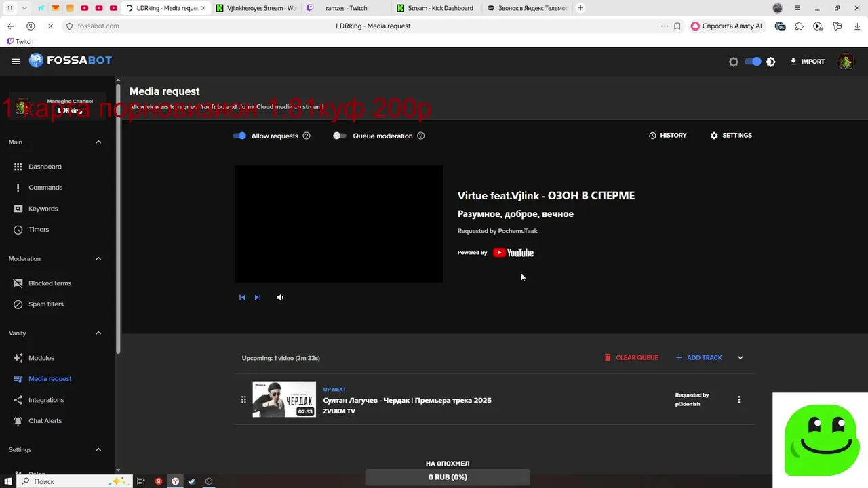Open the tab list dropdown arrow
868x488 pixels.
(25, 8)
